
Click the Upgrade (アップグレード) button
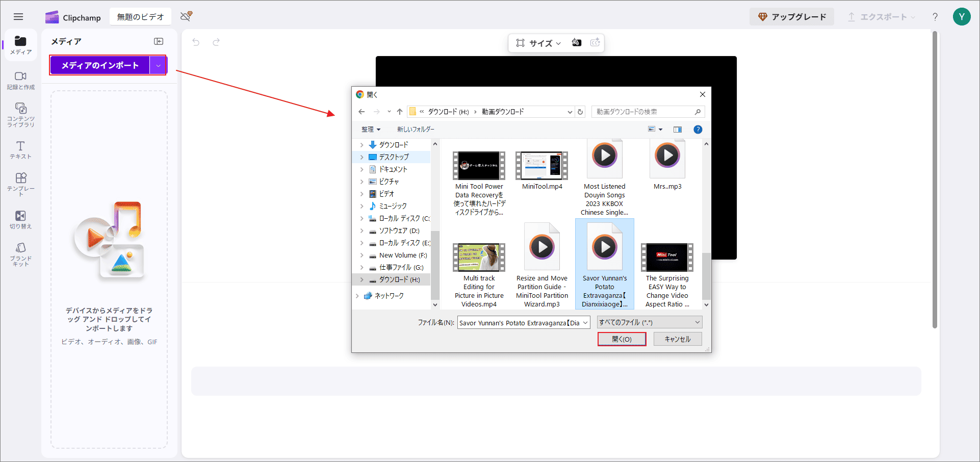pos(792,17)
